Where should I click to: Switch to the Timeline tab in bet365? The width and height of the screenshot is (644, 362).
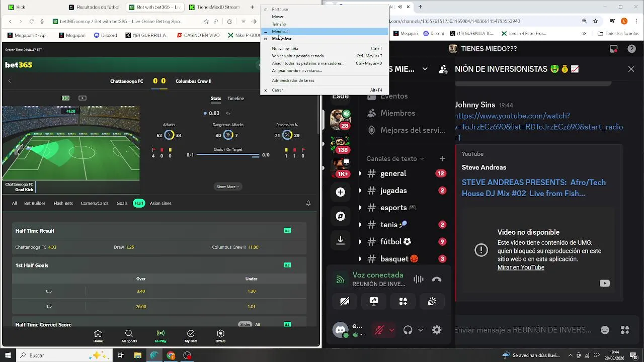pos(235,99)
